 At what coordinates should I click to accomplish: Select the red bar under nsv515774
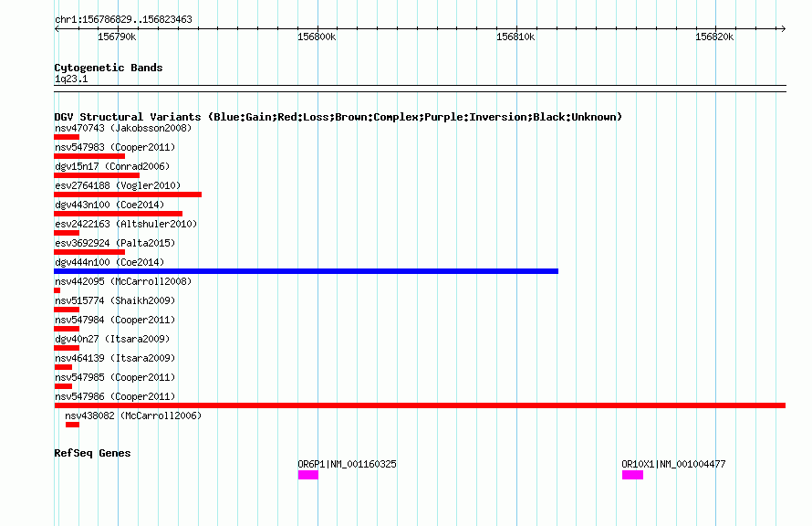(x=67, y=310)
